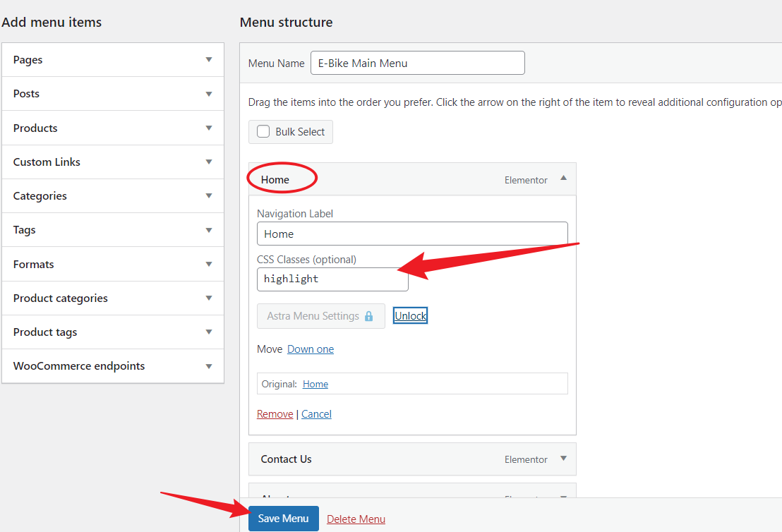Edit the CSS Classes input field
Screen dimensions: 782x532
tap(332, 279)
